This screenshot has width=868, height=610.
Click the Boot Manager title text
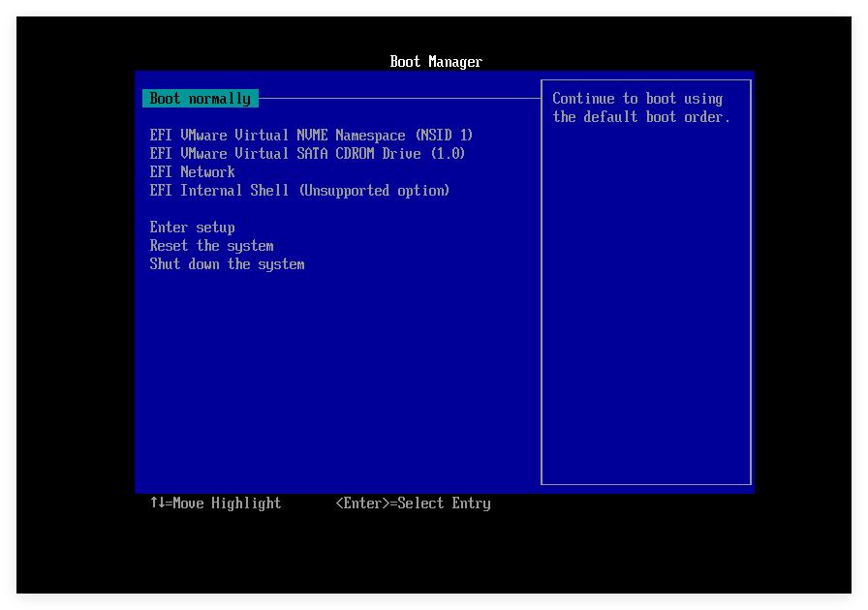435,62
